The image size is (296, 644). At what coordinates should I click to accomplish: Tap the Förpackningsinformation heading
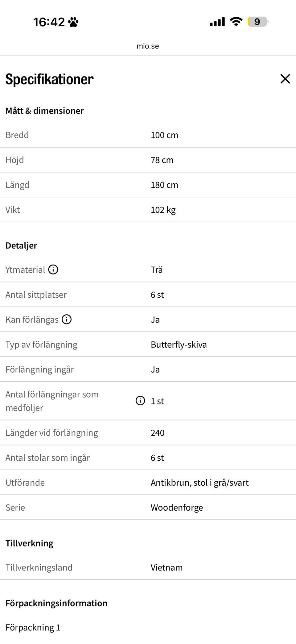[x=56, y=603]
